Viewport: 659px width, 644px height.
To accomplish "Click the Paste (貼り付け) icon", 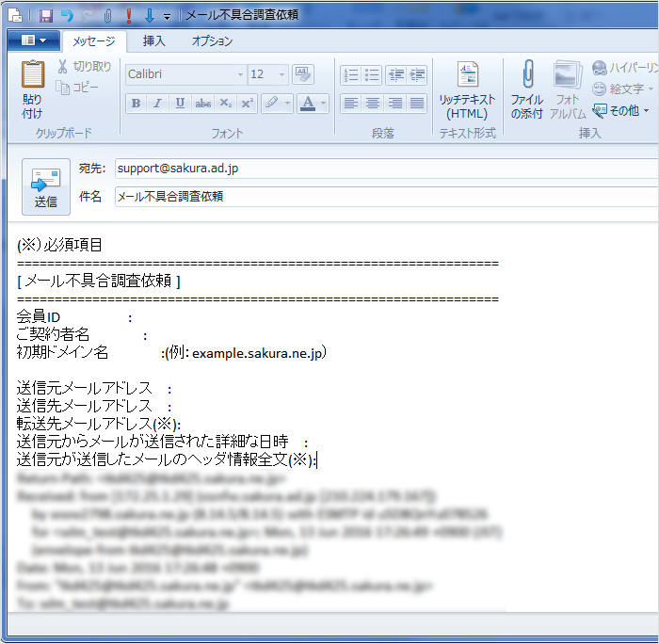I will [32, 81].
